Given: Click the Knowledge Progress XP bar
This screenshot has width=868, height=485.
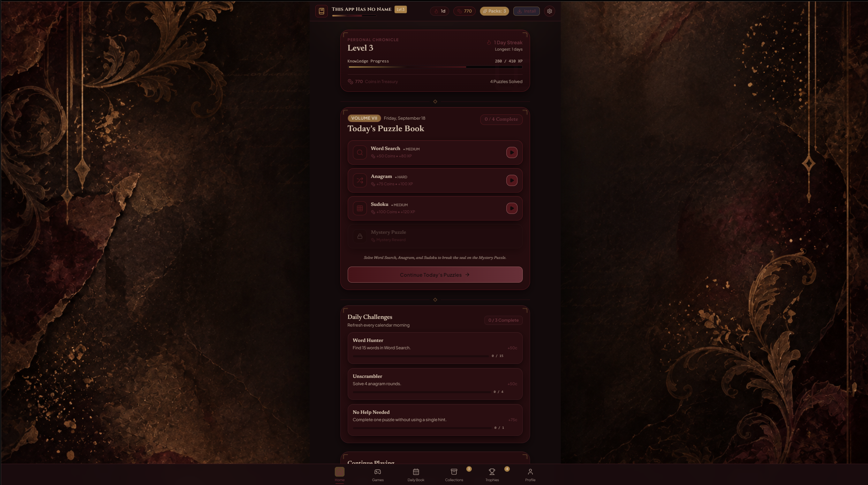Looking at the screenshot, I should point(435,67).
